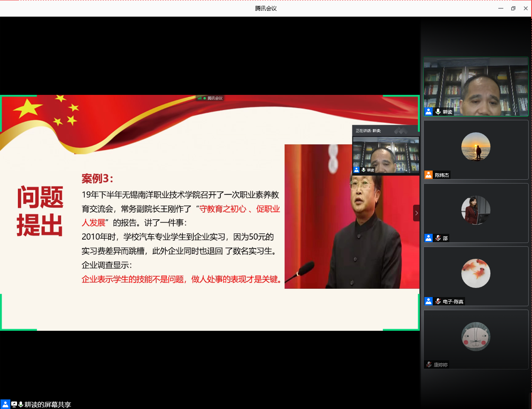
Task: Restore down the 腾讯会议 window
Action: point(513,8)
